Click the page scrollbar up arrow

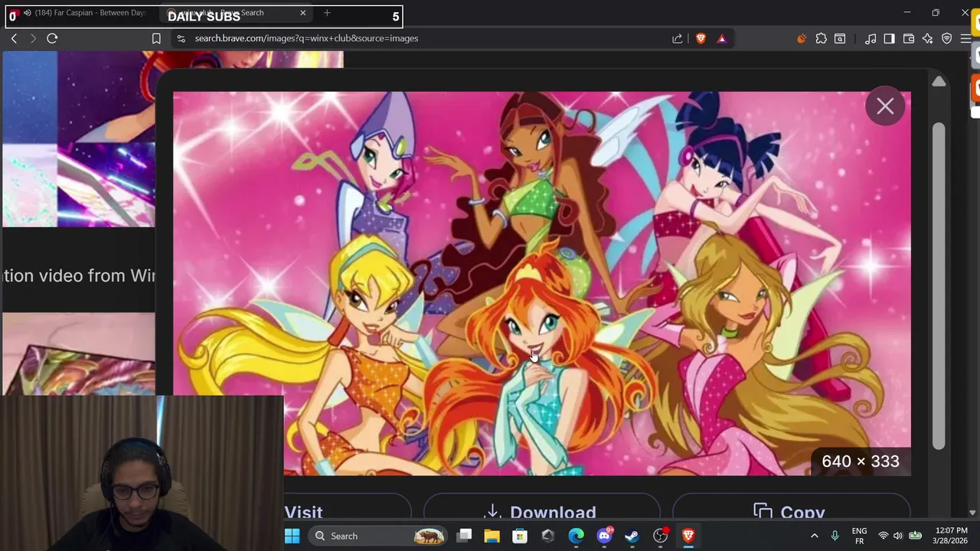[939, 82]
